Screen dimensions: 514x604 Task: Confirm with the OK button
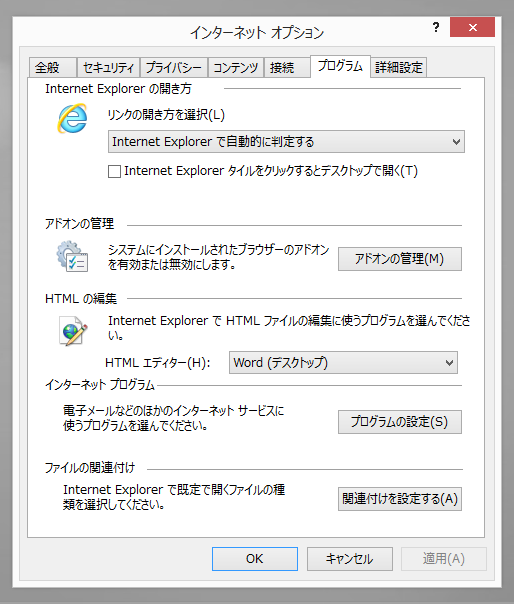(x=255, y=559)
